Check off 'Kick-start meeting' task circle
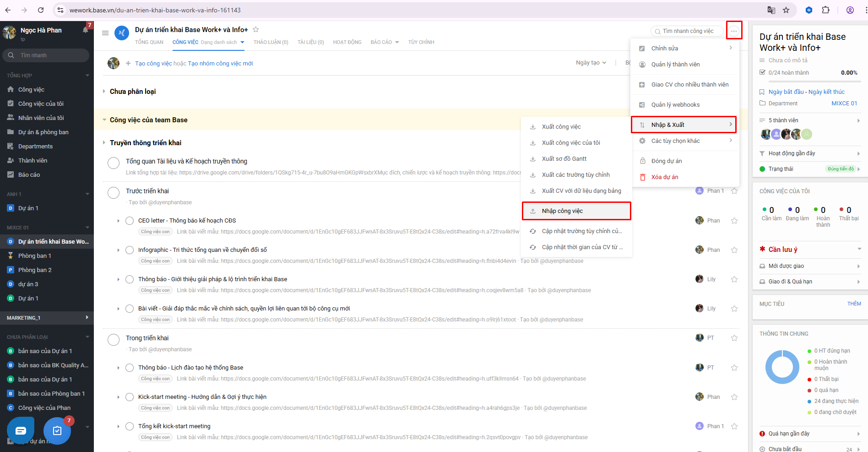The width and height of the screenshot is (868, 452). (130, 397)
